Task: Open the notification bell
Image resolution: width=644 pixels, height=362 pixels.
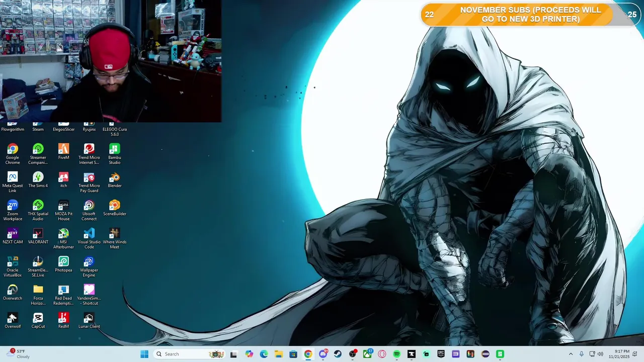Action: (635, 354)
